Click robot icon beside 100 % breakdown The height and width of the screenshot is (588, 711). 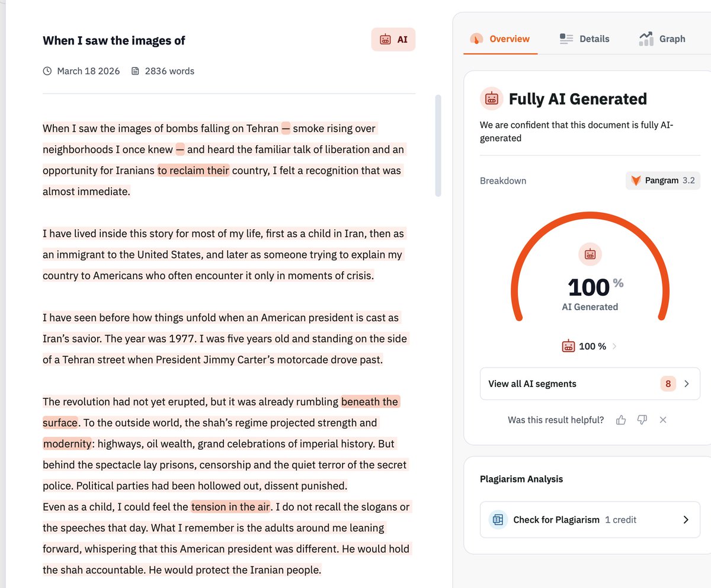[x=568, y=346]
